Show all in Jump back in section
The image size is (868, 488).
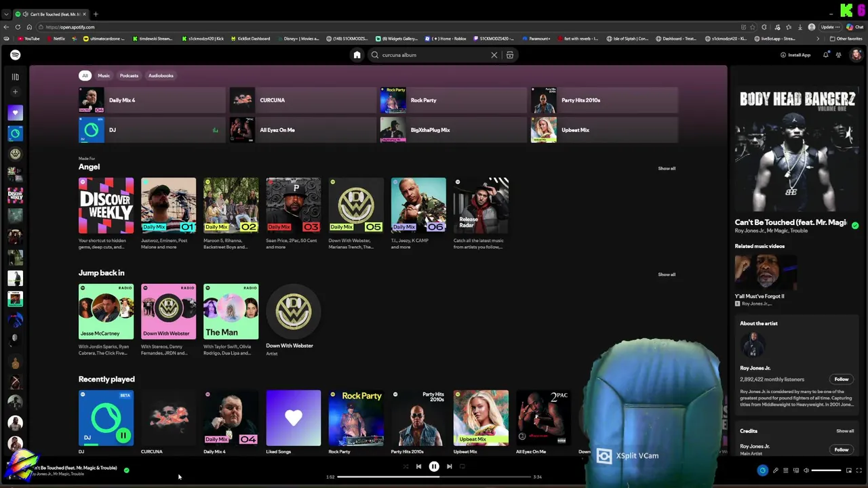tap(667, 274)
